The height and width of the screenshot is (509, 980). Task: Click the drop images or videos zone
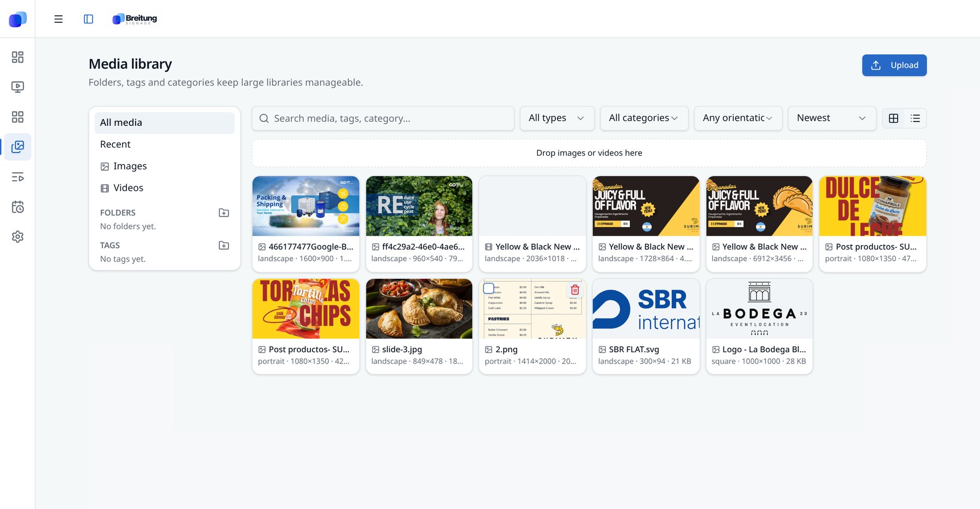(589, 153)
